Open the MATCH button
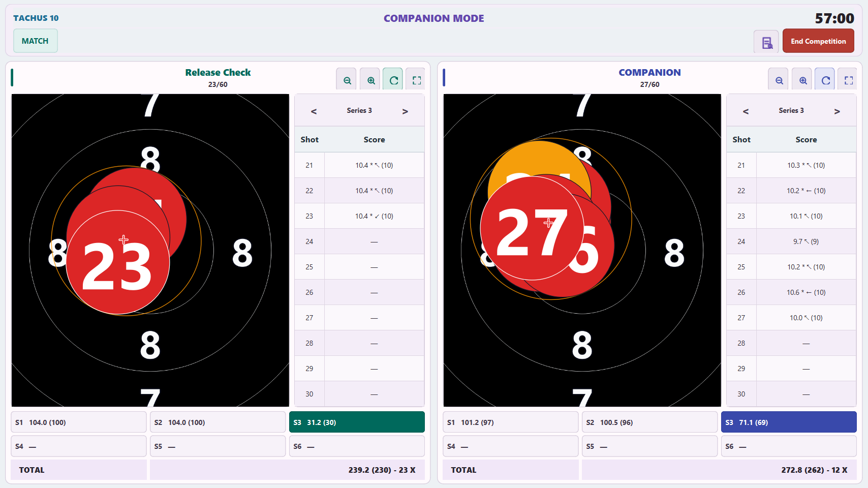 click(x=35, y=41)
